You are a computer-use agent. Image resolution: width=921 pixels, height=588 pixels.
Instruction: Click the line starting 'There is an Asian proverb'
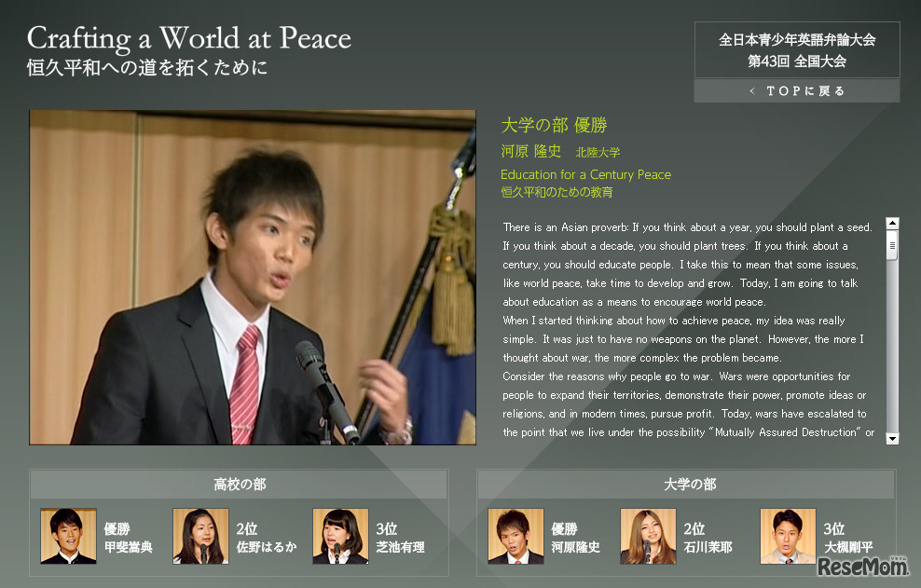click(687, 227)
